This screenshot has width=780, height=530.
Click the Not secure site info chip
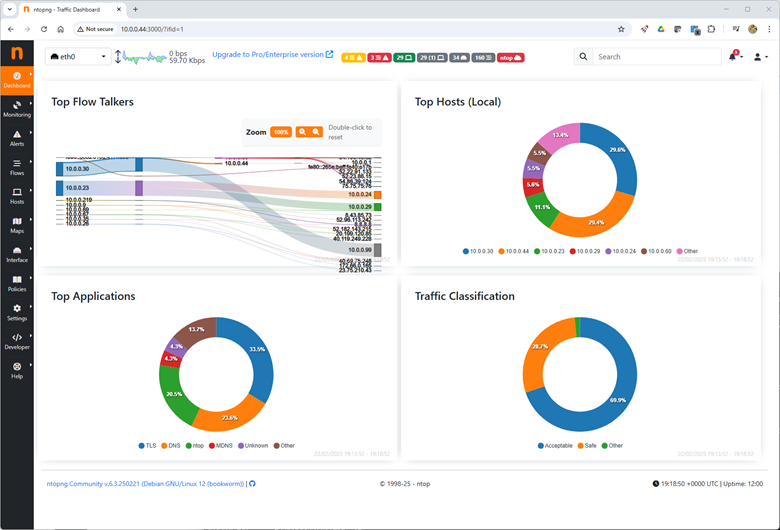point(96,29)
